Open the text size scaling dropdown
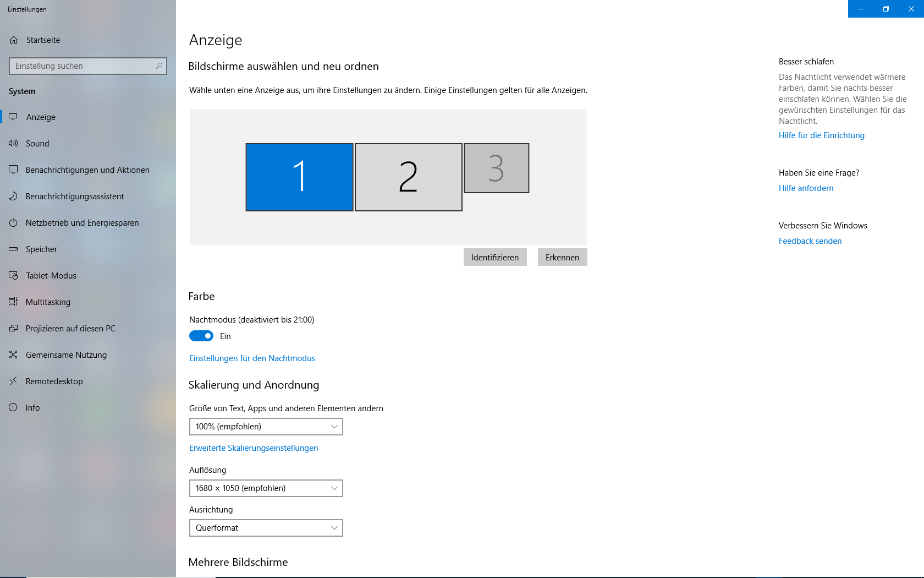The height and width of the screenshot is (578, 924). coord(266,427)
